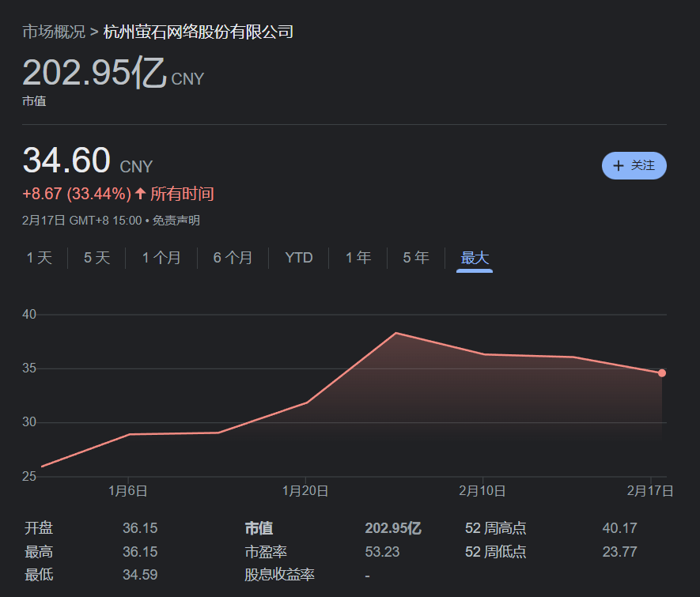The width and height of the screenshot is (700, 597).
Task: Click the 2月17日 GMT+8 15:00 timestamp
Action: pyautogui.click(x=81, y=221)
